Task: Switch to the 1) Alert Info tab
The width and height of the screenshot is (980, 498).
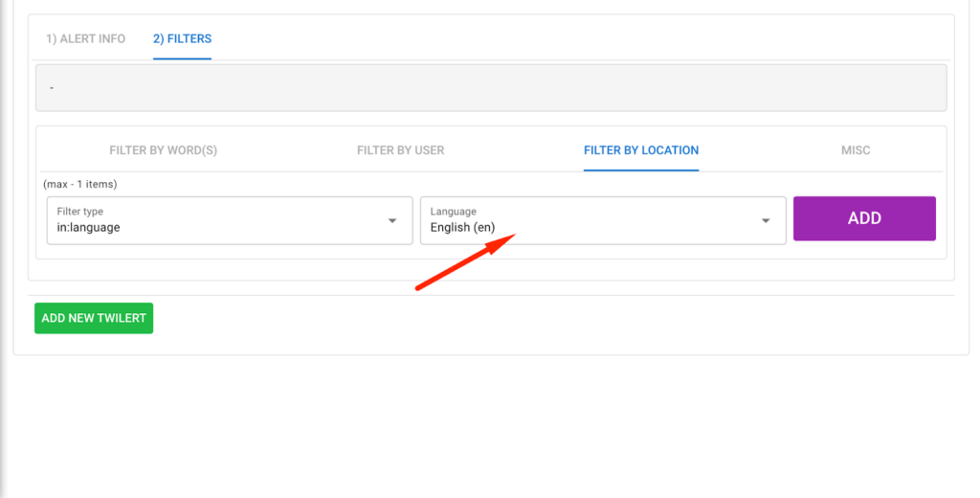Action: tap(85, 39)
